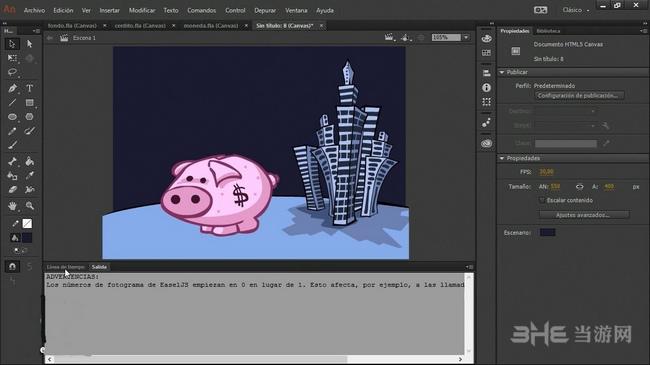Click Configuración de publicación button
Viewport: 650px width, 365px height.
point(580,96)
